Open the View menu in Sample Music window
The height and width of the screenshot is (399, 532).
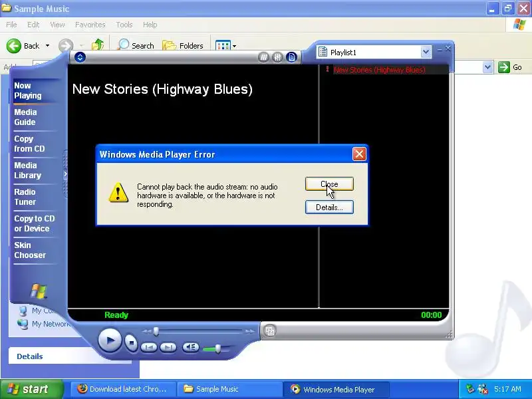pos(57,25)
